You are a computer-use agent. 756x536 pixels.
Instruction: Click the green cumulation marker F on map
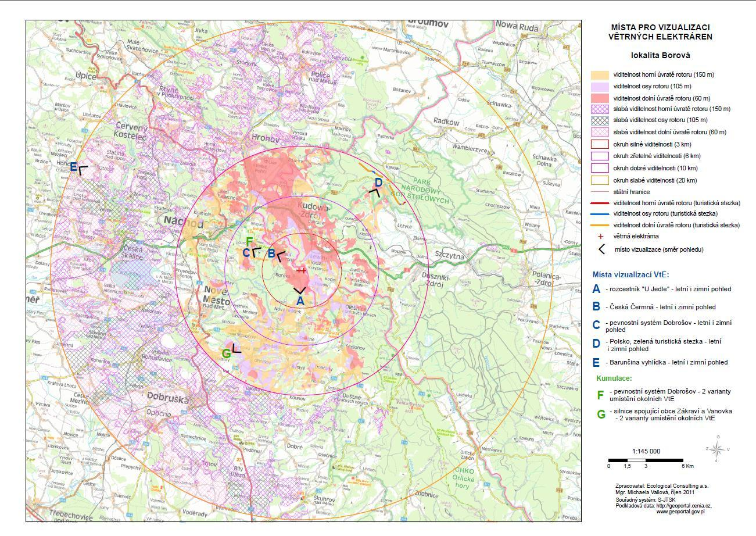(249, 241)
